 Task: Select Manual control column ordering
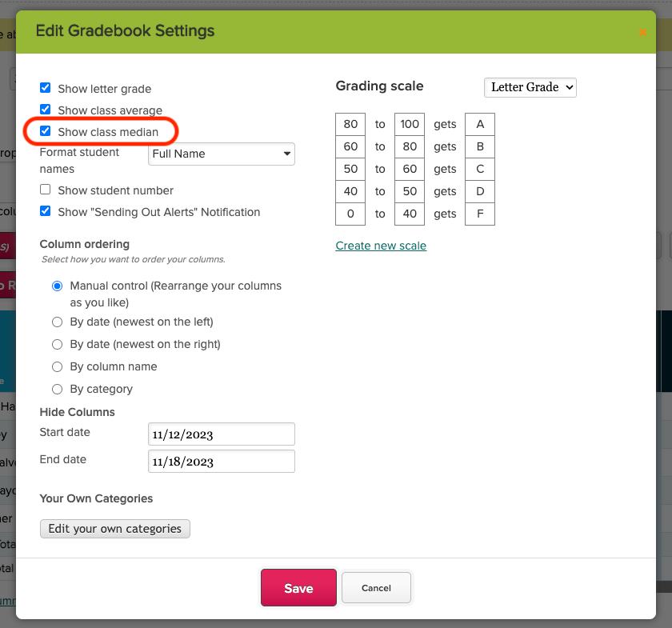57,286
